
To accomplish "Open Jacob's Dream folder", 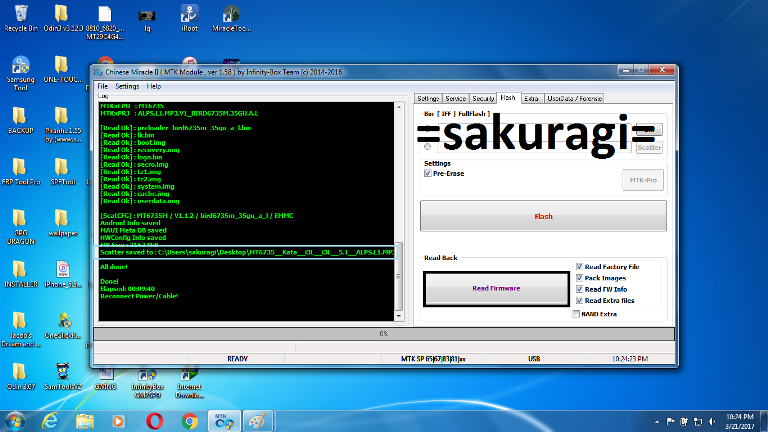I will click(21, 329).
